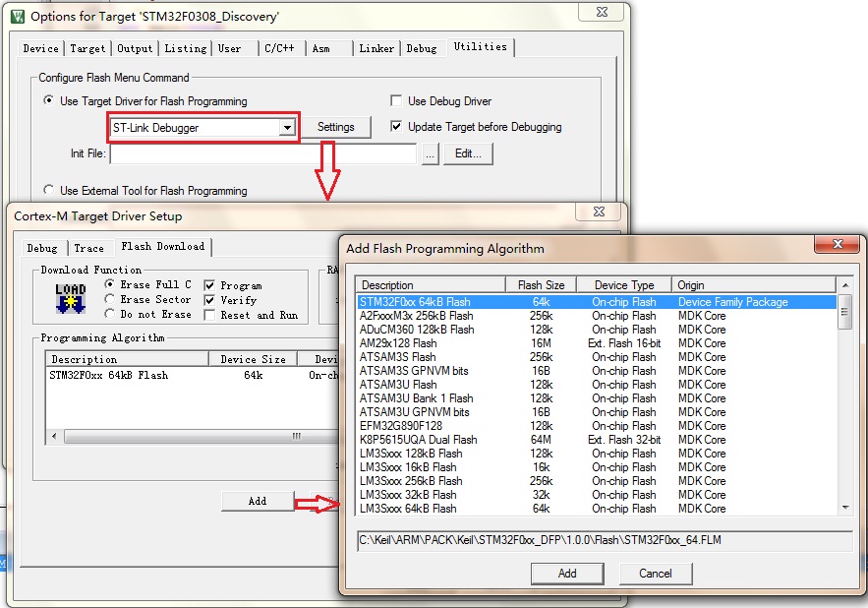The height and width of the screenshot is (608, 868).
Task: Close the Add Flash Programming Algorithm dialog
Action: tap(837, 244)
